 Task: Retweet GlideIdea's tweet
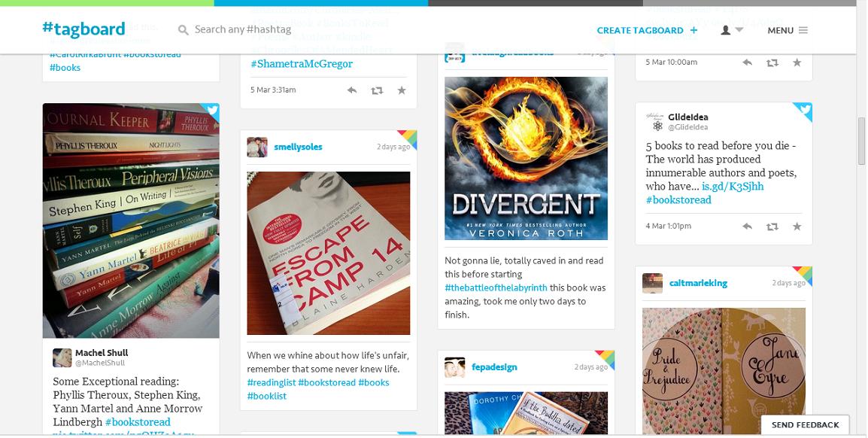tap(772, 227)
